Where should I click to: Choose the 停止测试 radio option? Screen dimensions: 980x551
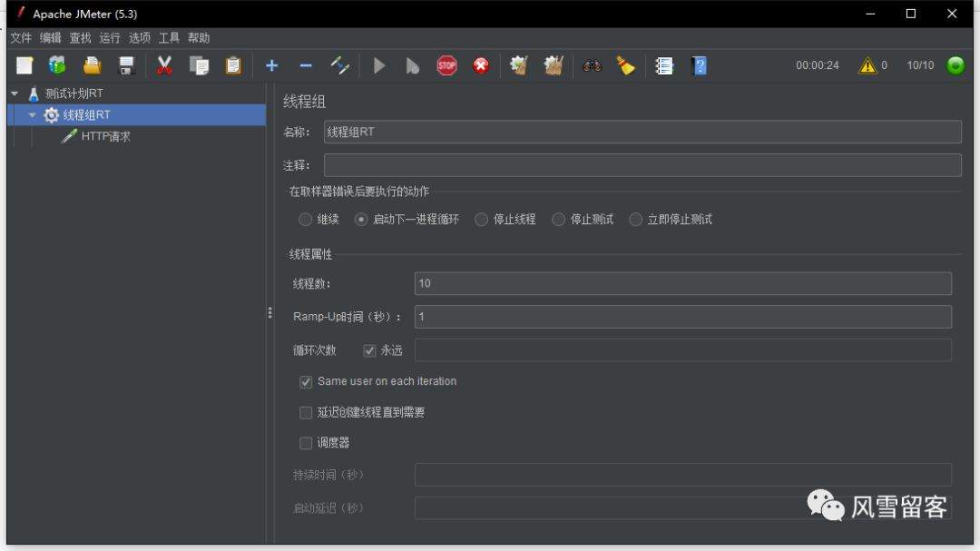(x=559, y=220)
